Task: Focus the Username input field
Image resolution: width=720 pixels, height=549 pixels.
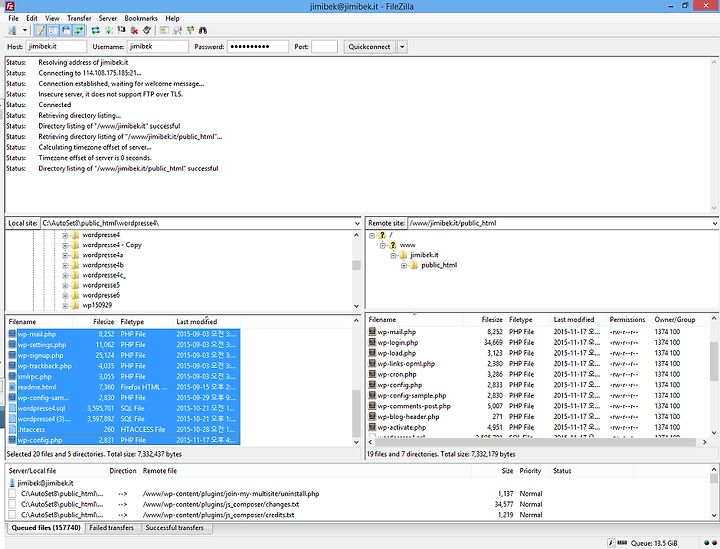Action: click(158, 46)
